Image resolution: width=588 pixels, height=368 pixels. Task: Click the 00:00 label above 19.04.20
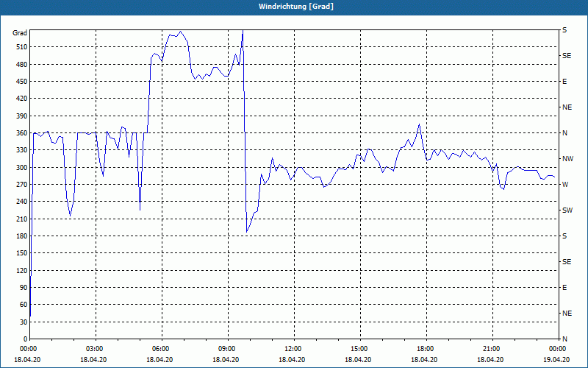pos(558,349)
